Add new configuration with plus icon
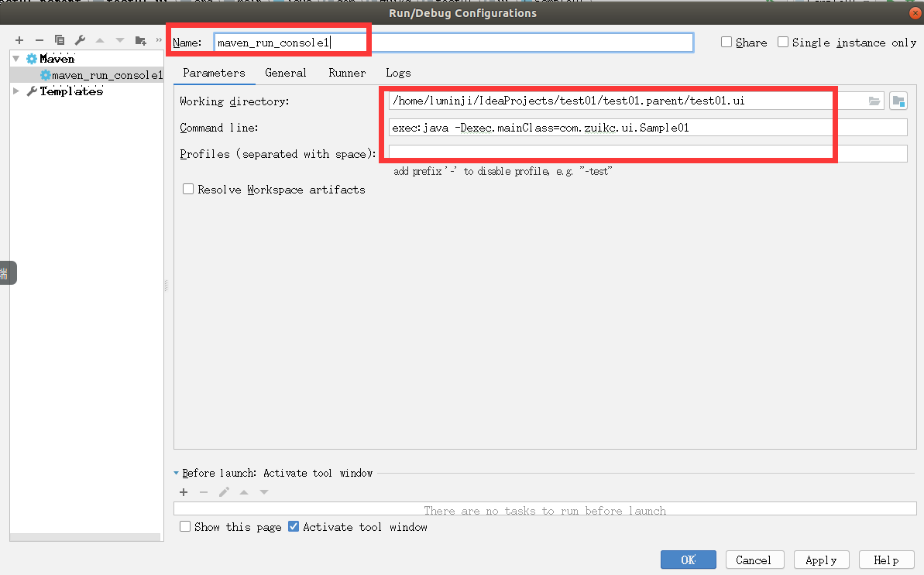 pos(19,40)
